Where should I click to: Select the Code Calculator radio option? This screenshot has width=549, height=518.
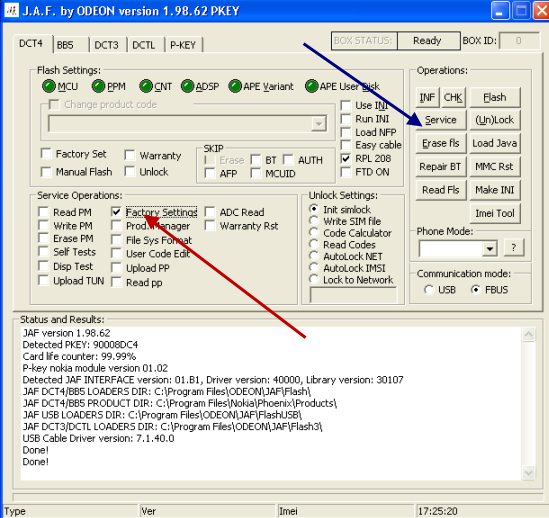pyautogui.click(x=314, y=233)
